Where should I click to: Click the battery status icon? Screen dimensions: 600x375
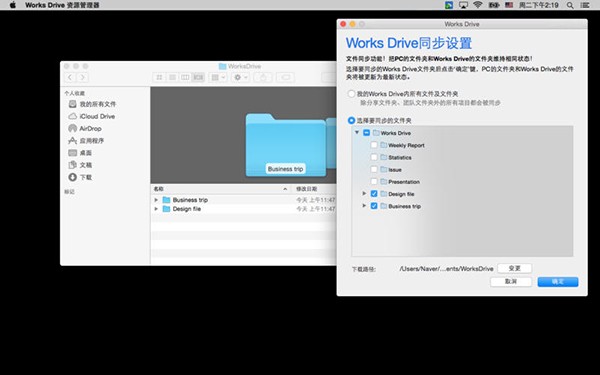(x=494, y=5)
